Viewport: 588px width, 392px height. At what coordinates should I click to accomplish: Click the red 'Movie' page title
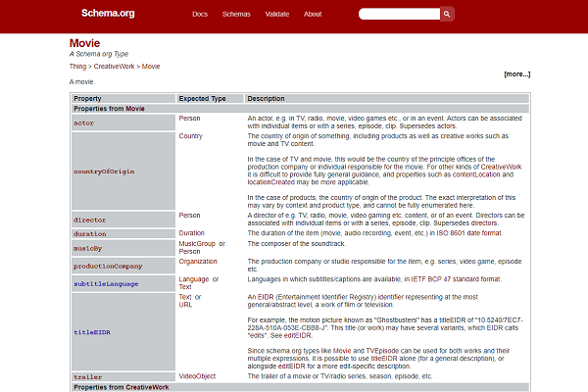click(84, 43)
